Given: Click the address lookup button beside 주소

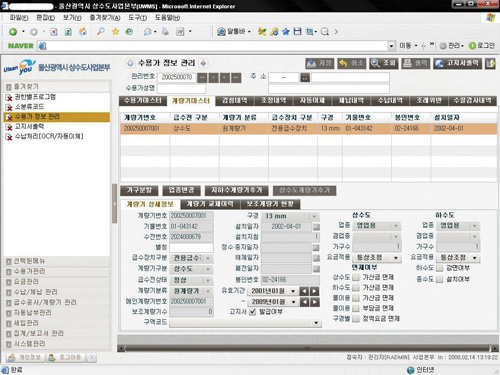Looking at the screenshot, I should pos(305,78).
